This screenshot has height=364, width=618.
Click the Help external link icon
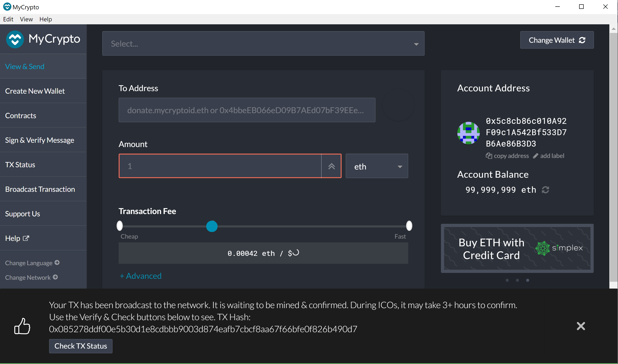[x=26, y=238]
